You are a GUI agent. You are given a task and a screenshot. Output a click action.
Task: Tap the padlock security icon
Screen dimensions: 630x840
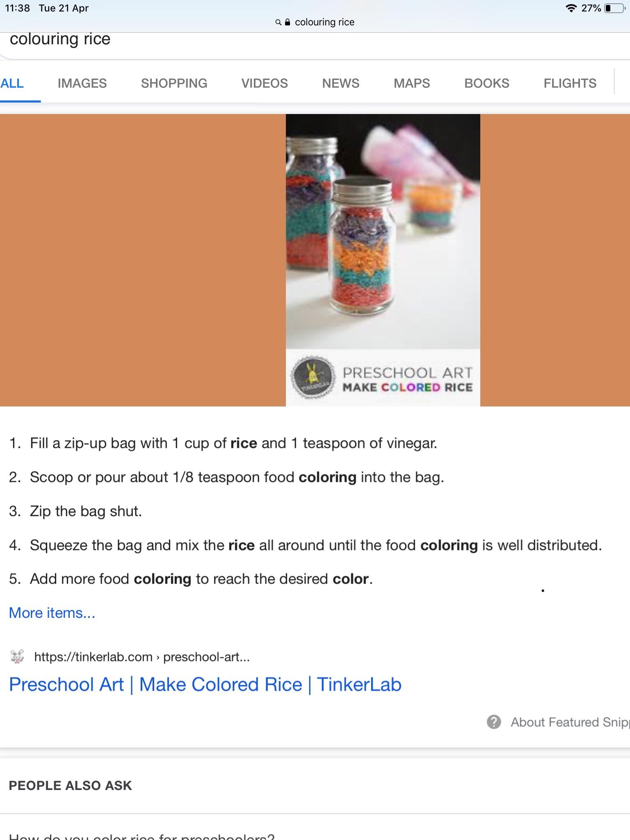[288, 22]
